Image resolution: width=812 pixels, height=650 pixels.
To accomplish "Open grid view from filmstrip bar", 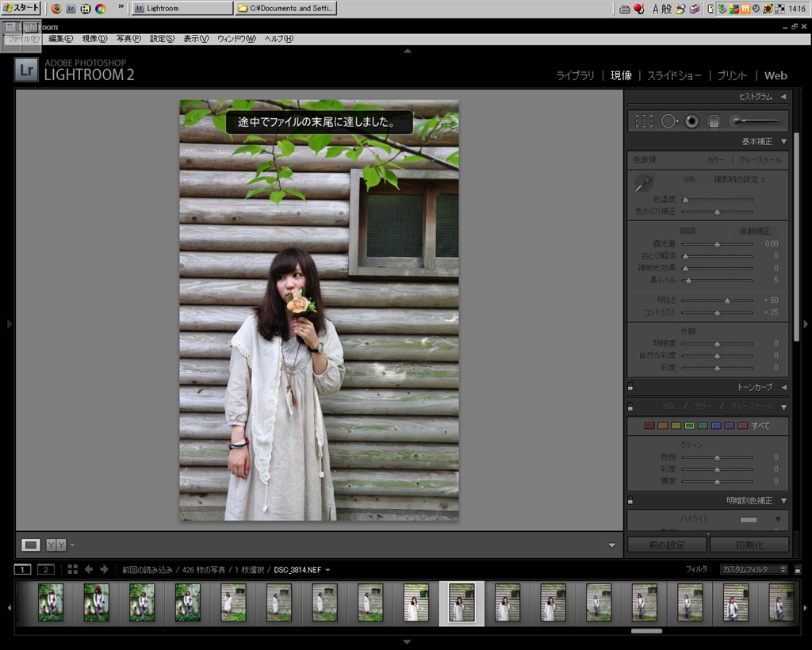I will pyautogui.click(x=72, y=569).
